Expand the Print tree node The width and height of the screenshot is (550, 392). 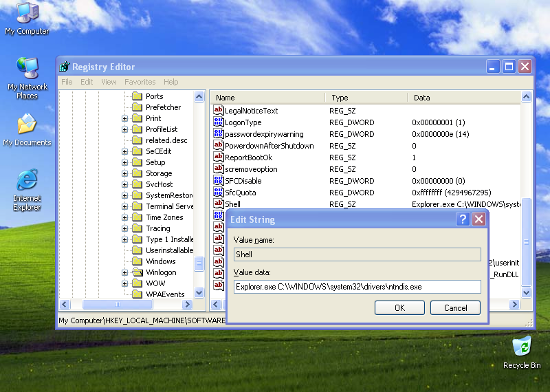point(124,118)
